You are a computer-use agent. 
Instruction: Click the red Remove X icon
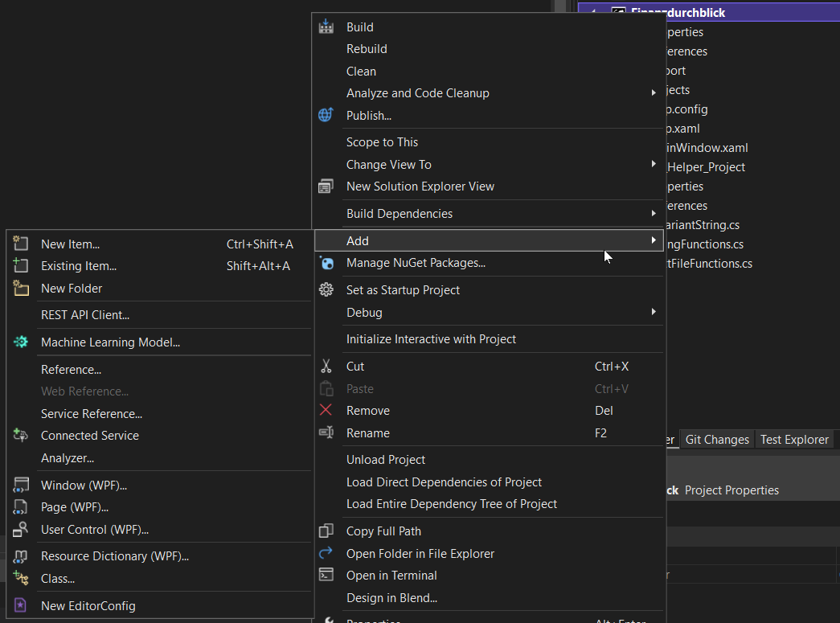coord(326,410)
